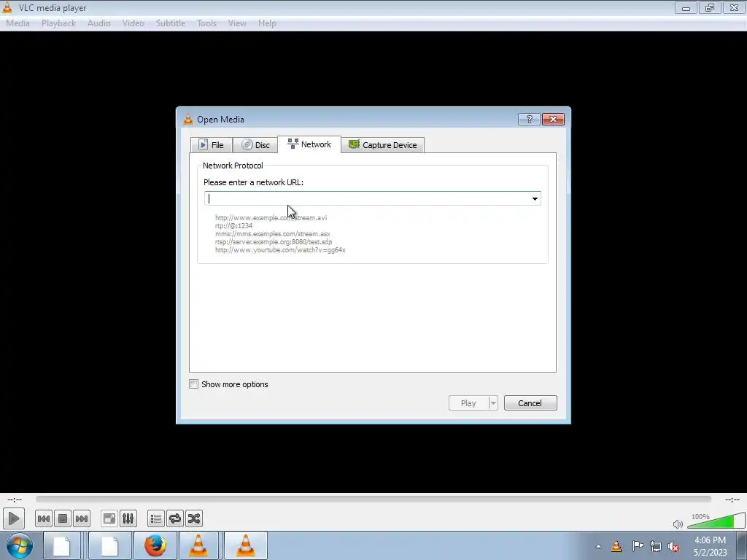Open the View menu

point(237,23)
